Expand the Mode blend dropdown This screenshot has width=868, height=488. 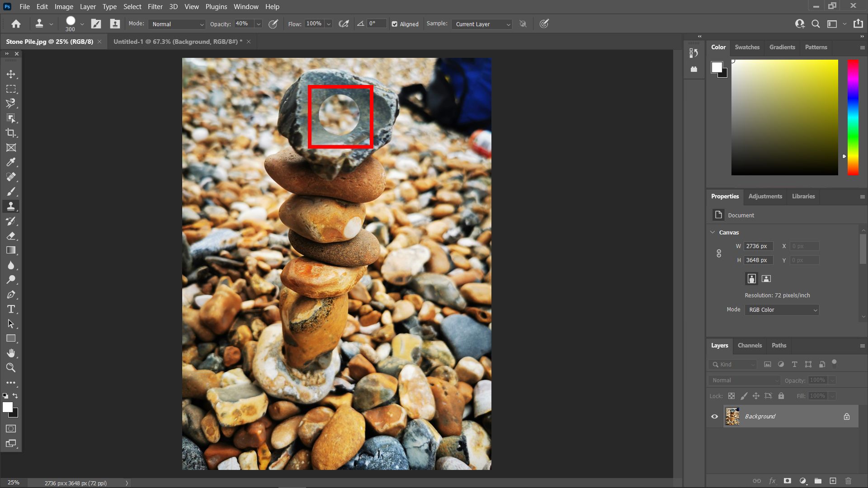click(200, 24)
